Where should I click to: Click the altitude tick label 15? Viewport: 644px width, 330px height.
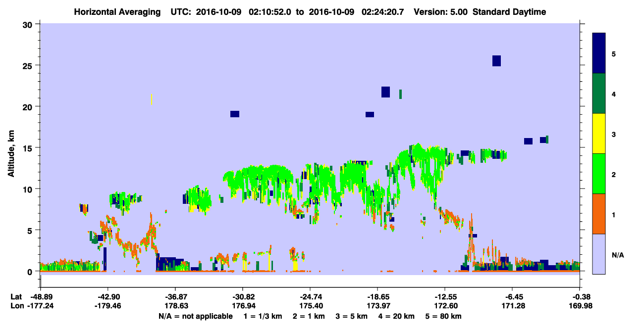[29, 147]
